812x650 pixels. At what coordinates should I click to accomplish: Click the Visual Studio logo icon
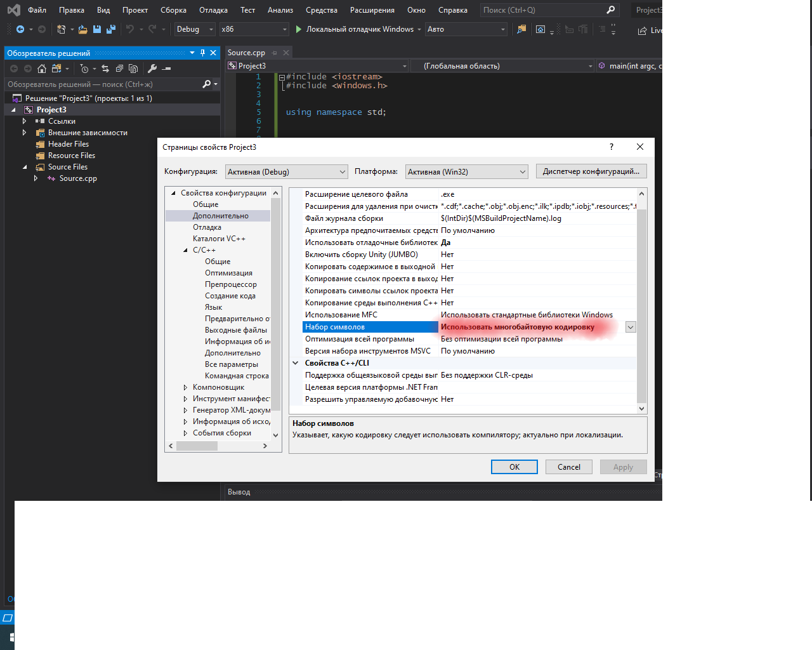[x=13, y=10]
